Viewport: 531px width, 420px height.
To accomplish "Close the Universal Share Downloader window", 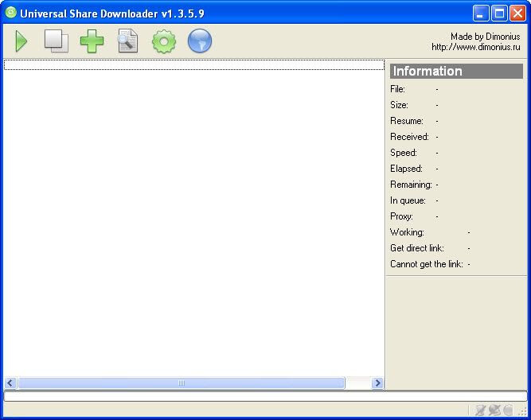I will tap(517, 14).
